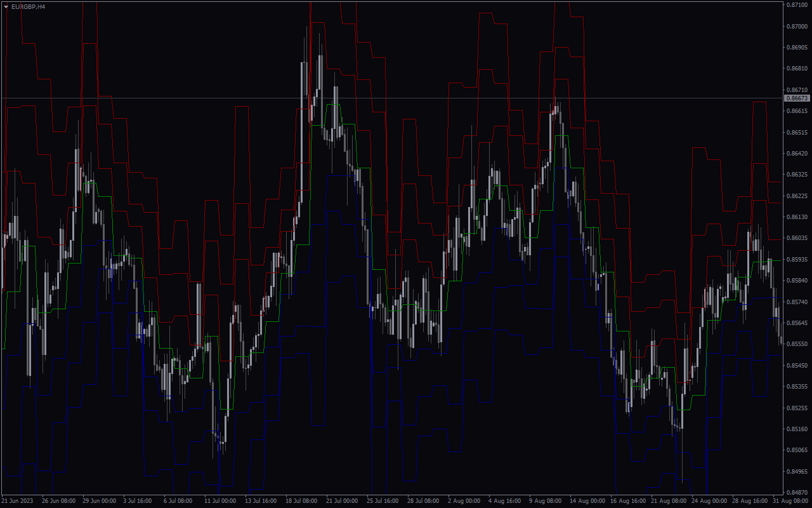Click the 0.86420 price axis label
Image resolution: width=812 pixels, height=508 pixels.
(797, 154)
